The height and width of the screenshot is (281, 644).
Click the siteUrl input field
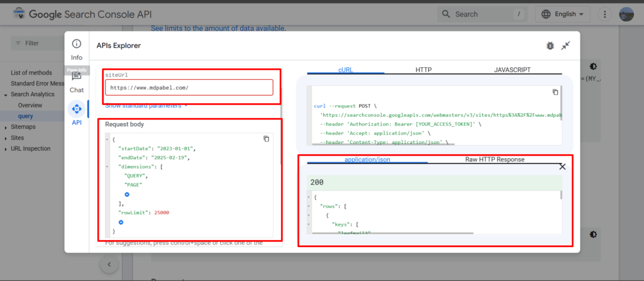(189, 87)
